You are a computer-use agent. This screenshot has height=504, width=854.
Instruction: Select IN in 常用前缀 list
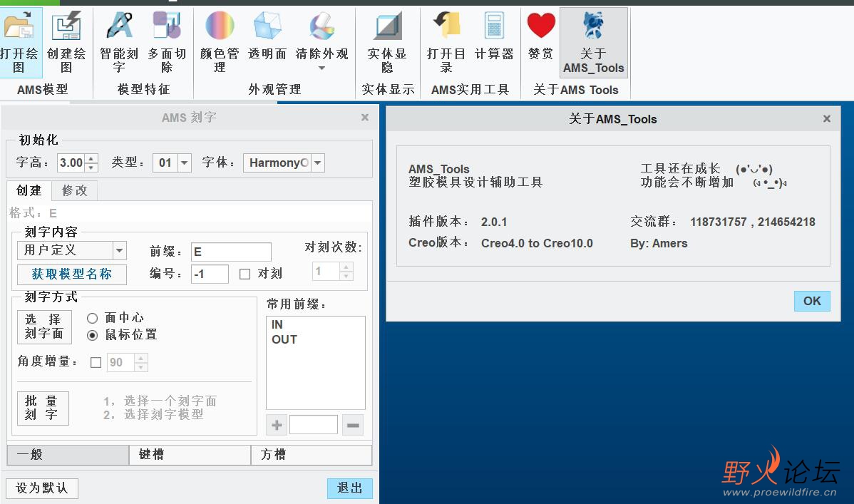click(277, 325)
